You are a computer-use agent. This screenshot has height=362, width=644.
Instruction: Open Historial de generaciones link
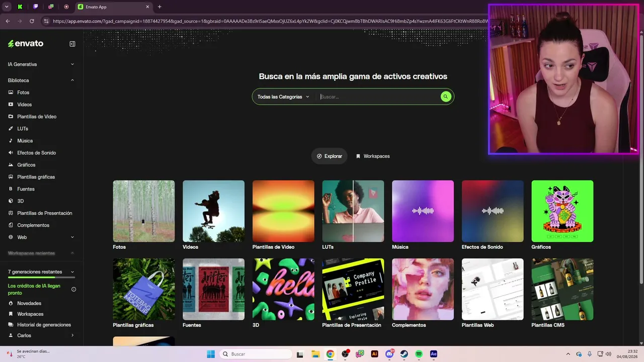pos(44,325)
